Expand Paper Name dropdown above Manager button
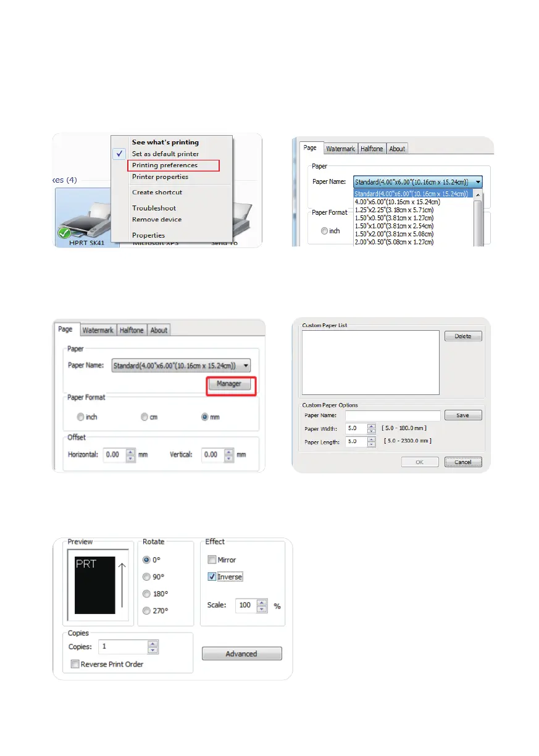The height and width of the screenshot is (756, 539). 181,365
